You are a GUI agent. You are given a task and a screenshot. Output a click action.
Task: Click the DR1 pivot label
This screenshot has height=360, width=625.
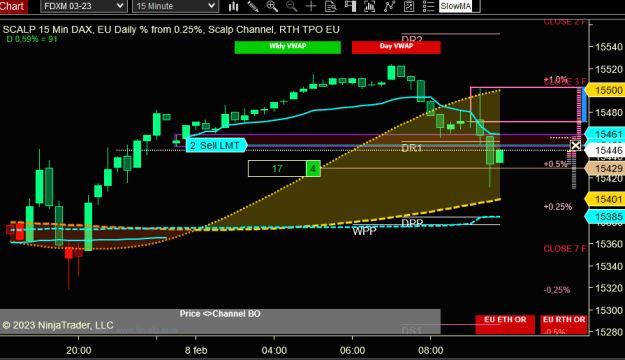[x=411, y=148]
